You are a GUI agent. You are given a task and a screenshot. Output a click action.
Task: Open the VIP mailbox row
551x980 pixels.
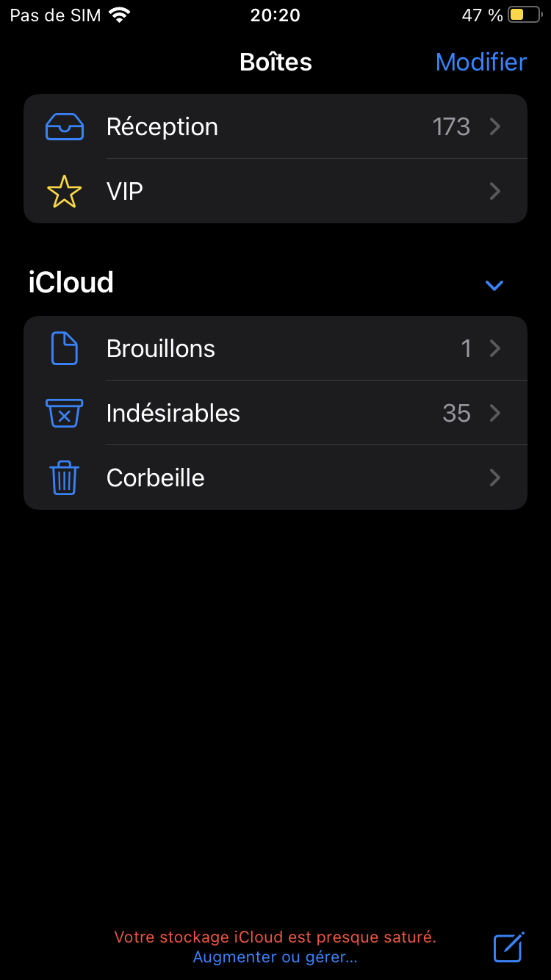tap(275, 192)
